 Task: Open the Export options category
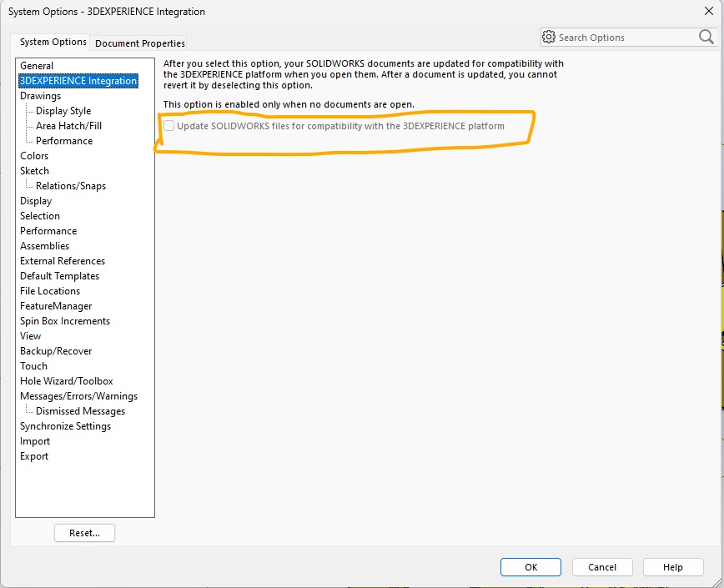[x=33, y=456]
